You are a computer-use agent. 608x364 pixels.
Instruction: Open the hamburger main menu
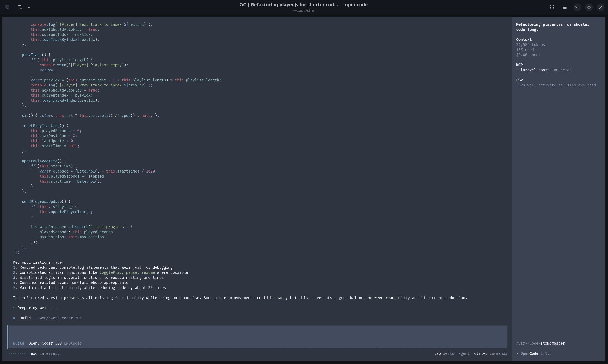[x=565, y=7]
